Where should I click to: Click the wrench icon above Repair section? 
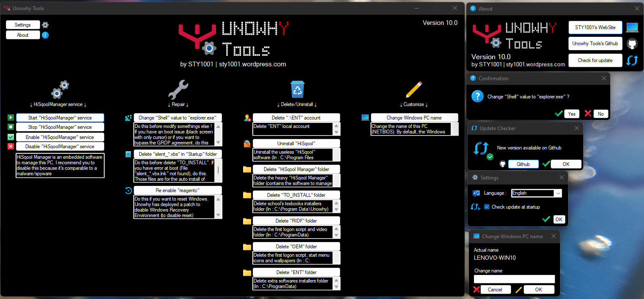pos(178,90)
